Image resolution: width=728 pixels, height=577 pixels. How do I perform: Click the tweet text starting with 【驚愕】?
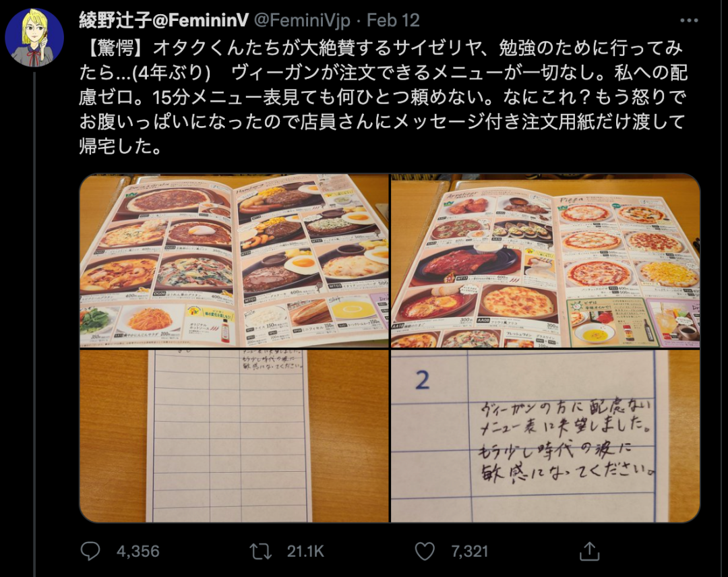(384, 97)
